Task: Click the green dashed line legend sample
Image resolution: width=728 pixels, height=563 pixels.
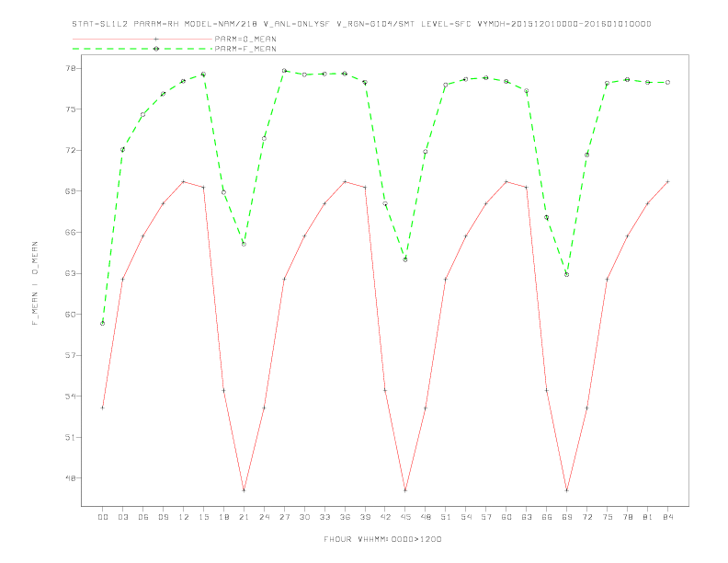Action: point(142,49)
